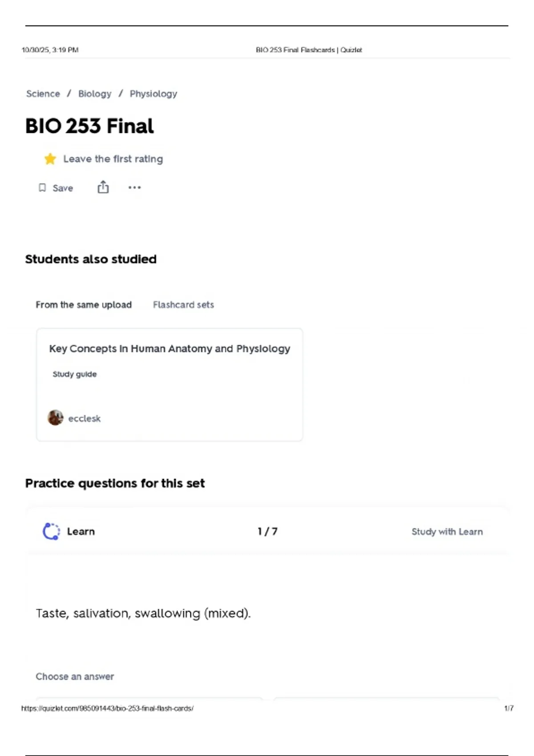Click the Learn mode circular icon

[x=51, y=531]
